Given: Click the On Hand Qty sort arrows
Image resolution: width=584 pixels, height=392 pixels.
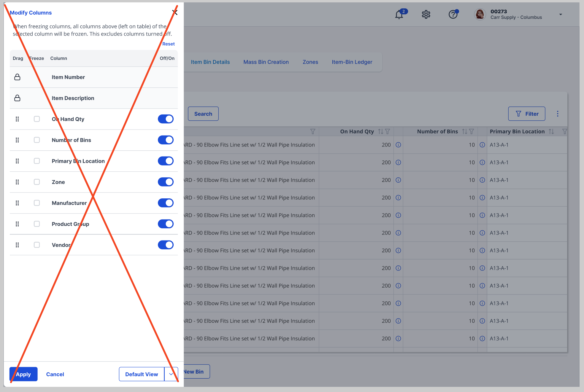Looking at the screenshot, I should [380, 132].
